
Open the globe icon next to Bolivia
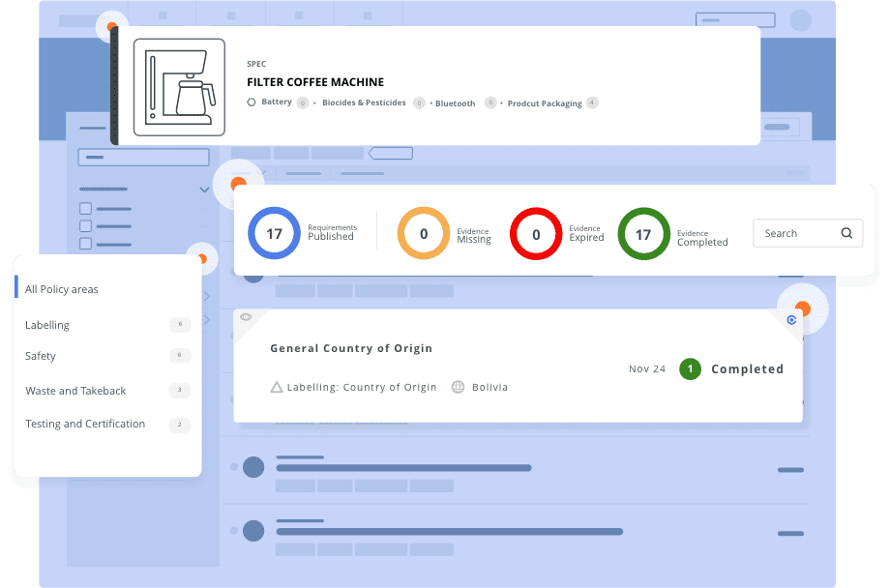458,387
